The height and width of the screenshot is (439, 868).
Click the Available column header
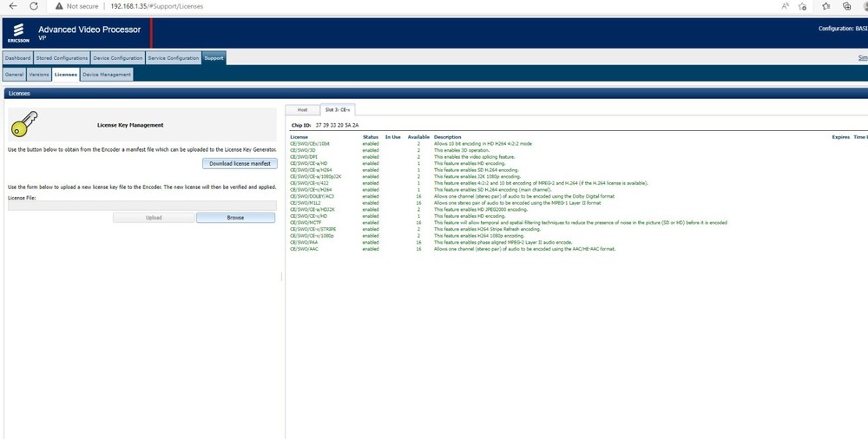tap(418, 137)
